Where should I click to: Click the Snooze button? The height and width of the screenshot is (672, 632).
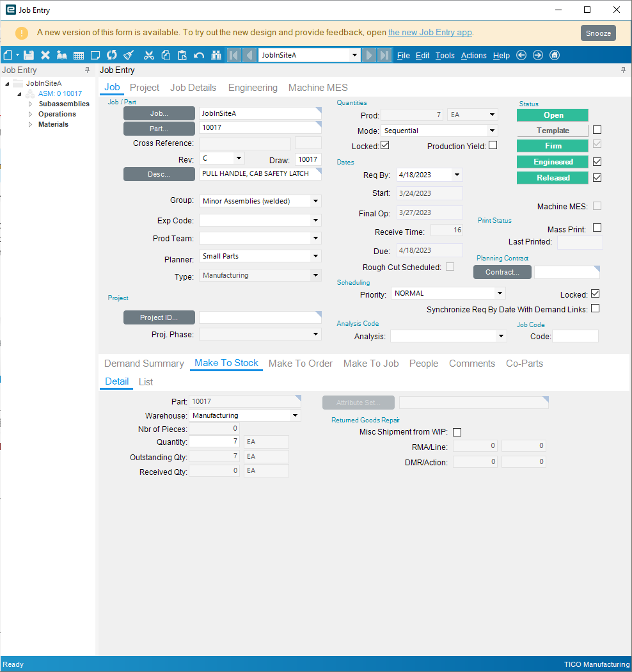(x=598, y=33)
